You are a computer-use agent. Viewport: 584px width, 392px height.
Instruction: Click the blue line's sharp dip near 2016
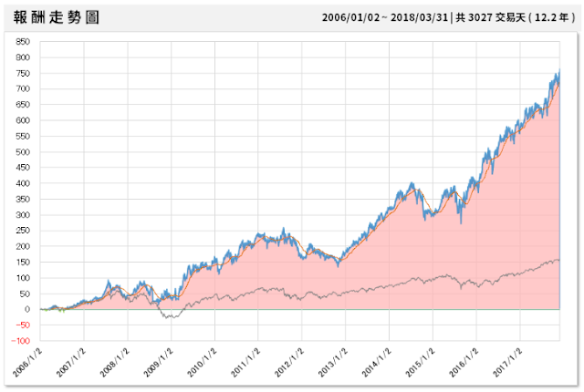pos(461,222)
